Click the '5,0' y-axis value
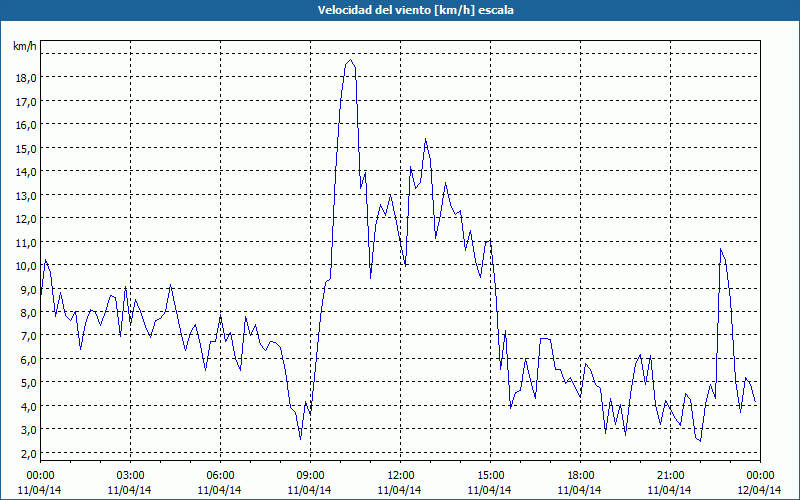 (x=29, y=383)
